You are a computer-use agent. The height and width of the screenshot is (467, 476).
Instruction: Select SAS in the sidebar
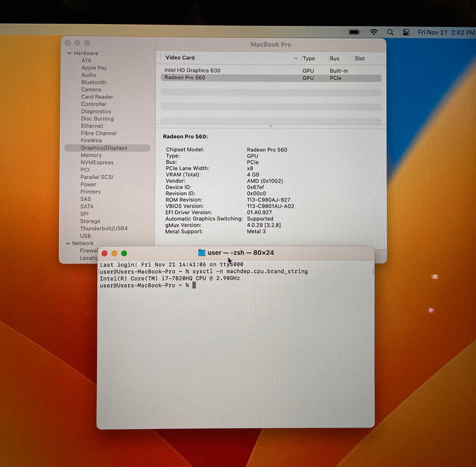click(85, 199)
